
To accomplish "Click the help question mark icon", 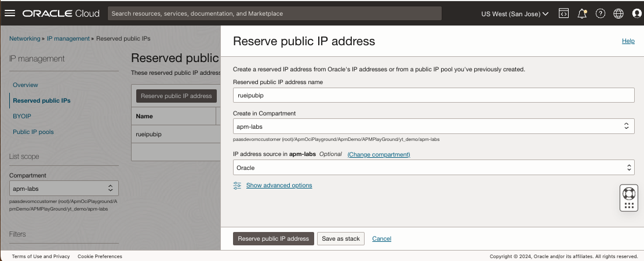I will pyautogui.click(x=601, y=13).
